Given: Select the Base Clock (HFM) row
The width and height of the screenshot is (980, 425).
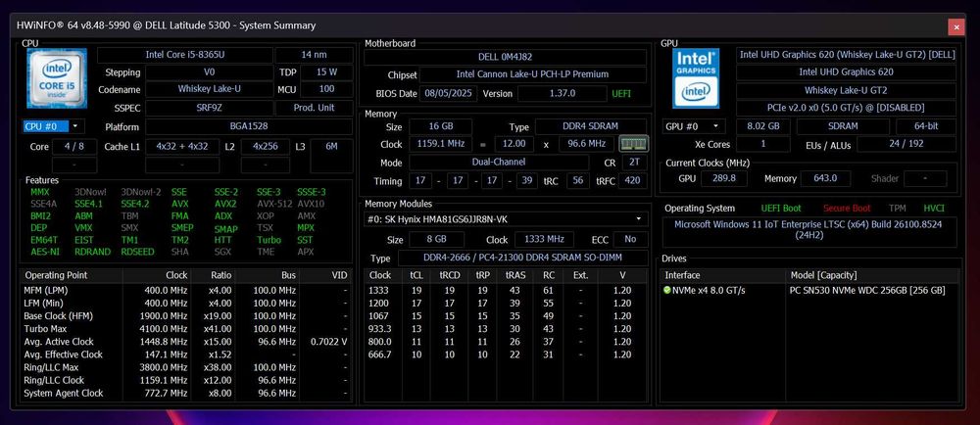Looking at the screenshot, I should [186, 315].
